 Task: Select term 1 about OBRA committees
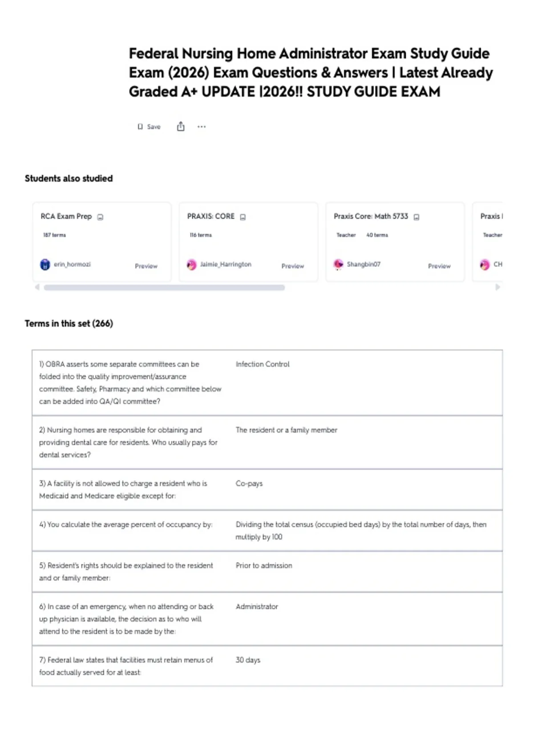(x=267, y=382)
